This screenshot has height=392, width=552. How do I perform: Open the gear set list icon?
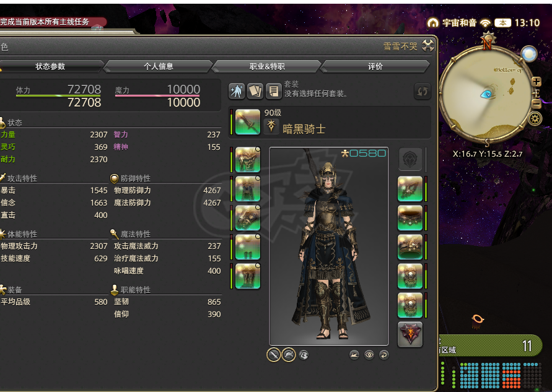tap(273, 91)
